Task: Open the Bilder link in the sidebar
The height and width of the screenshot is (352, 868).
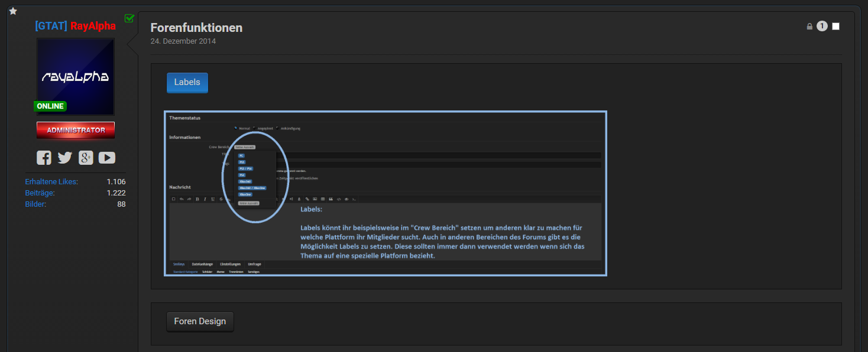Action: tap(35, 204)
